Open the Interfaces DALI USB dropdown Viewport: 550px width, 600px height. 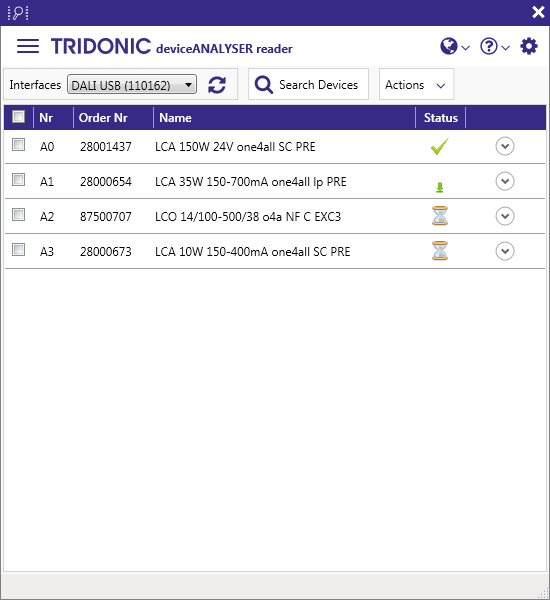(132, 85)
